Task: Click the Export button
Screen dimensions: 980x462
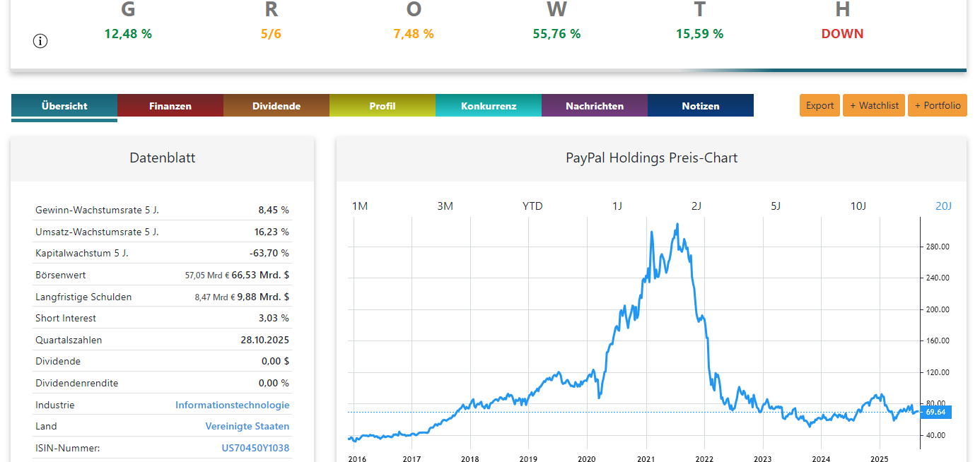Action: tap(820, 105)
